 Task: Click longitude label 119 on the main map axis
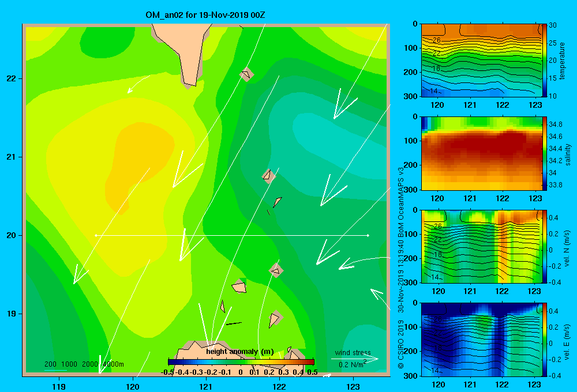pos(59,386)
